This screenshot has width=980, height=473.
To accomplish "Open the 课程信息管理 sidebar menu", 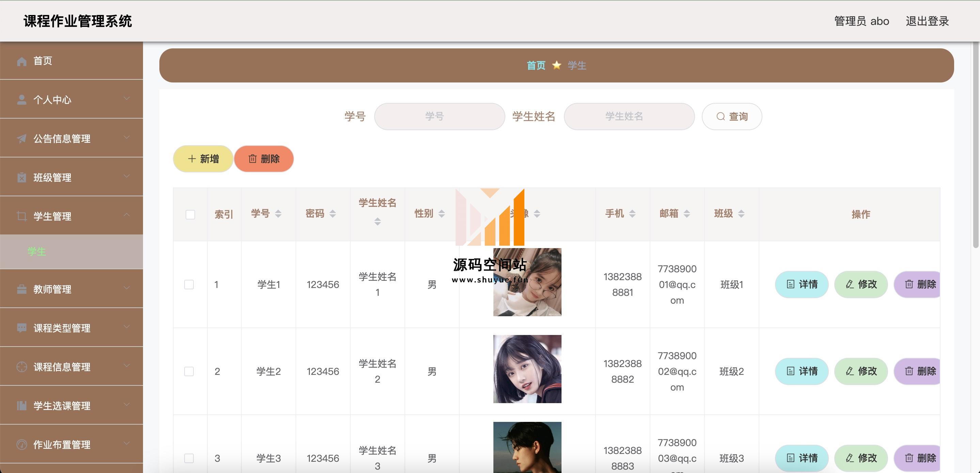I will click(72, 367).
